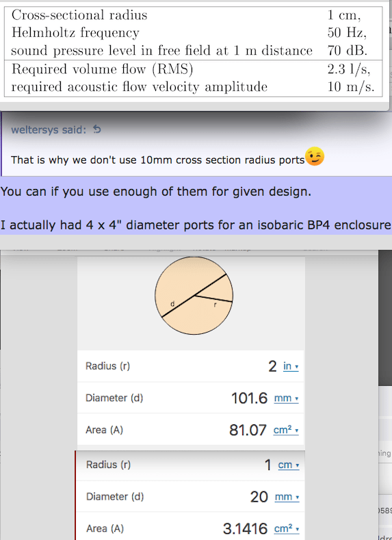392x540 pixels.
Task: Click the radius 'r' label in the circle
Action: [215, 305]
